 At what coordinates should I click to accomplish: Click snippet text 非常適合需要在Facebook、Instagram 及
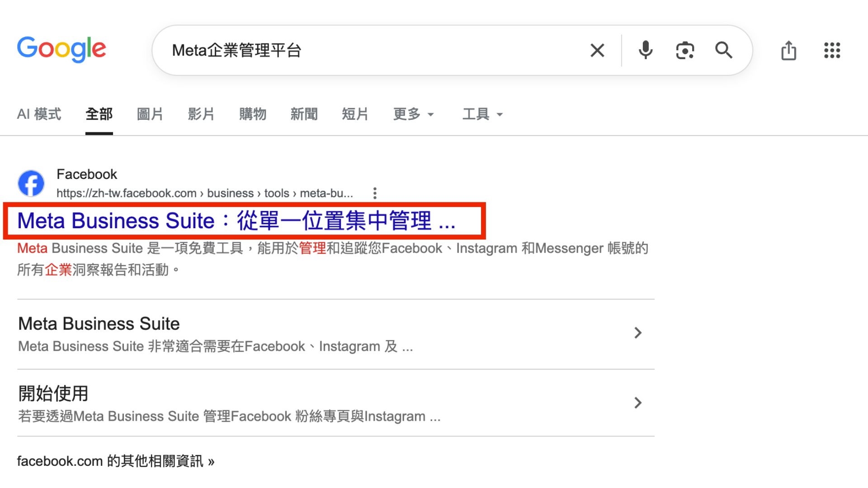click(x=273, y=347)
